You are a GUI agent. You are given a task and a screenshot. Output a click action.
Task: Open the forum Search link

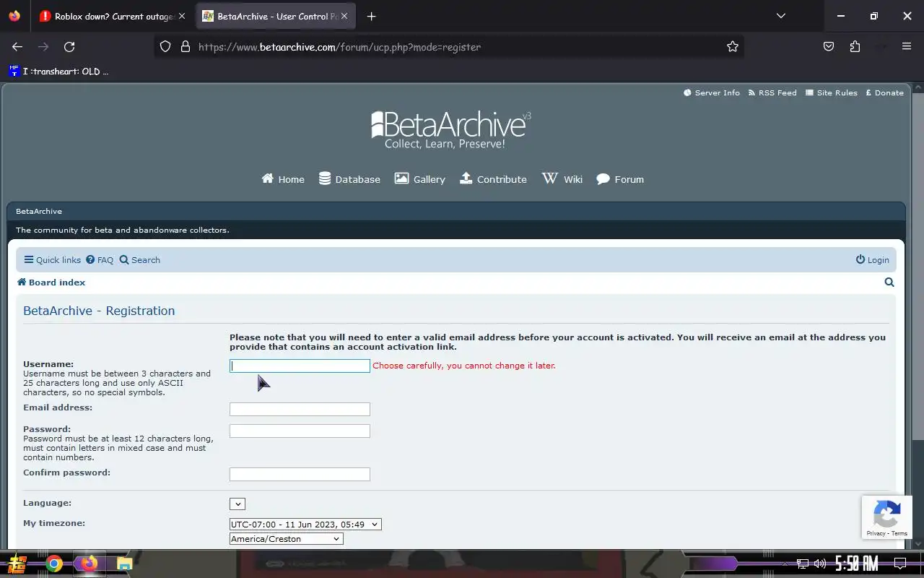pos(140,260)
